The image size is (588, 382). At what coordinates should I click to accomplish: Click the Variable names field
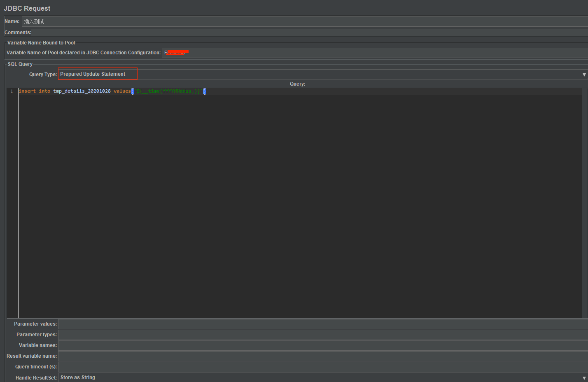(323, 345)
